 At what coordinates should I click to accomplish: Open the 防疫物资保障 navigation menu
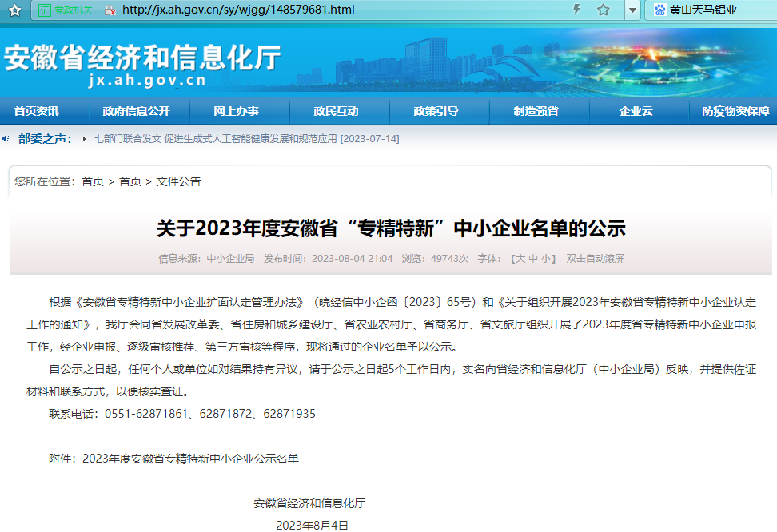pyautogui.click(x=735, y=112)
